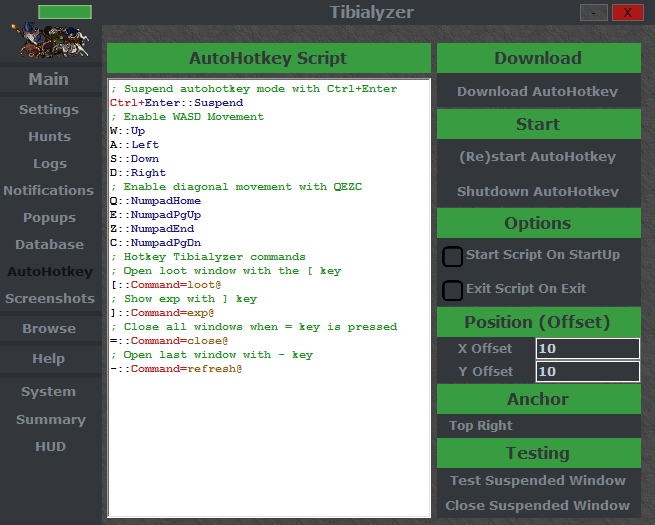Image resolution: width=655 pixels, height=525 pixels.
Task: Switch to the System tab
Action: pyautogui.click(x=48, y=392)
